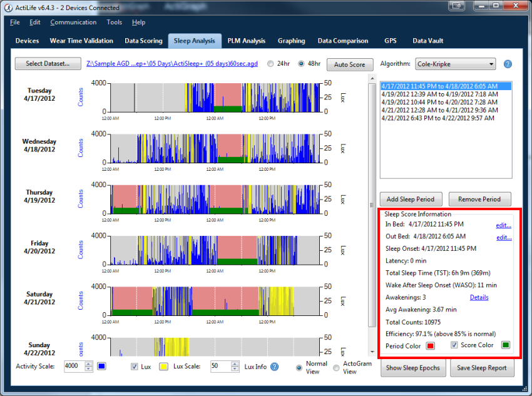Screen dimensions: 532x396
Task: Select the 4/19/2012 10:44 PM sleep period
Action: (439, 102)
